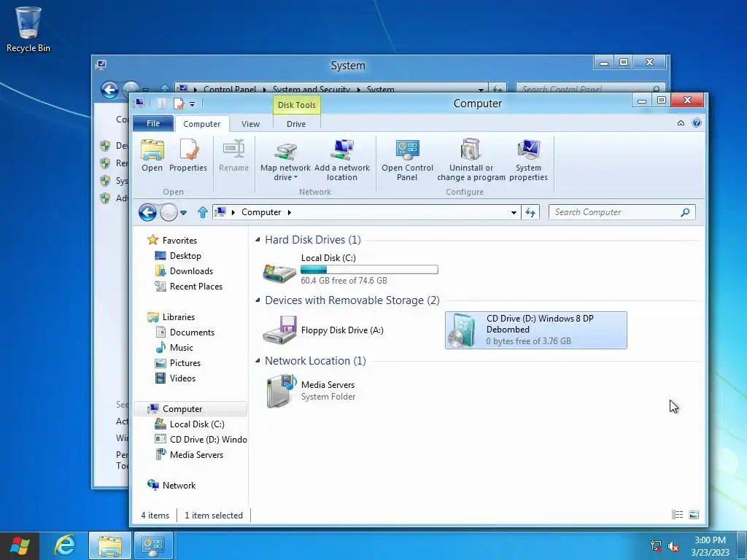The image size is (747, 560).
Task: Click the network tray icon
Action: pyautogui.click(x=656, y=546)
